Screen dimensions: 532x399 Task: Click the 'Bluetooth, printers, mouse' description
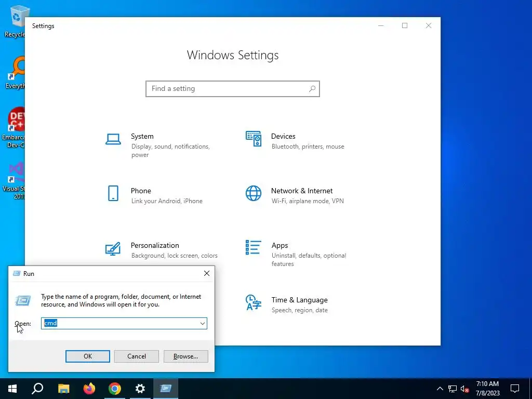click(308, 147)
